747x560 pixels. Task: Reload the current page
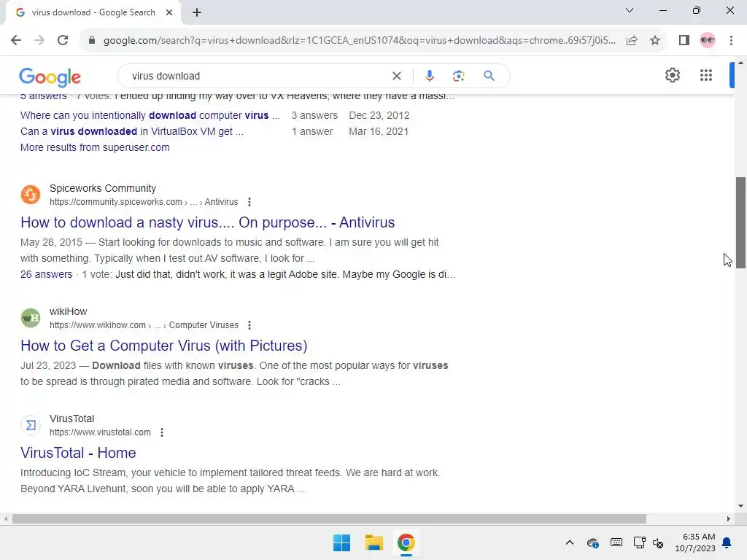coord(63,40)
